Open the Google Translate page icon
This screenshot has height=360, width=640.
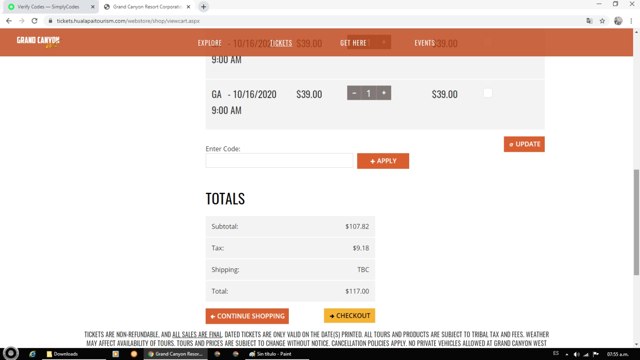[589, 21]
